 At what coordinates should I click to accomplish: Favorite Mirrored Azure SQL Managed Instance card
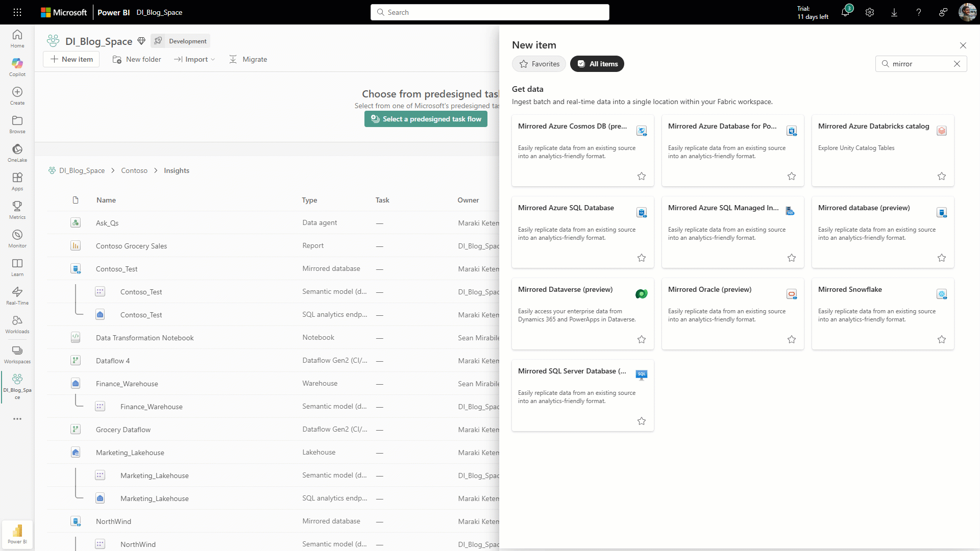[x=792, y=258]
